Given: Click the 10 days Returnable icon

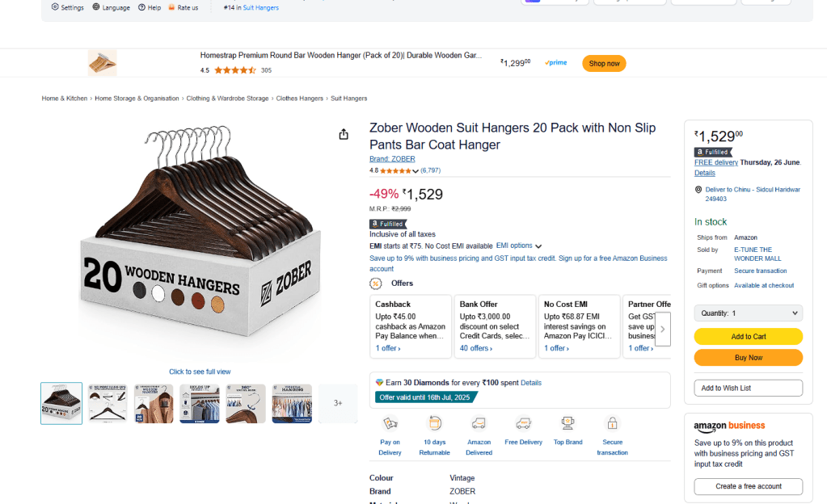Looking at the screenshot, I should pos(435,423).
